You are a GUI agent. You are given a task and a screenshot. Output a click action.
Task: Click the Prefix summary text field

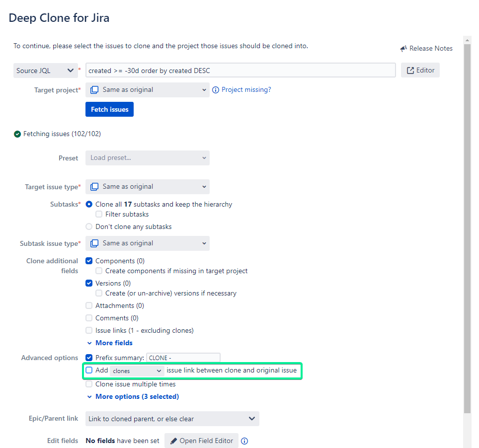pos(183,358)
